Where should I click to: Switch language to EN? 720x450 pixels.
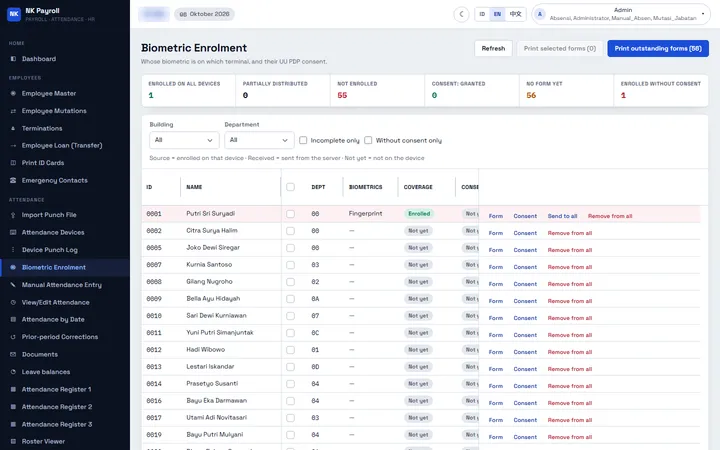click(x=497, y=14)
